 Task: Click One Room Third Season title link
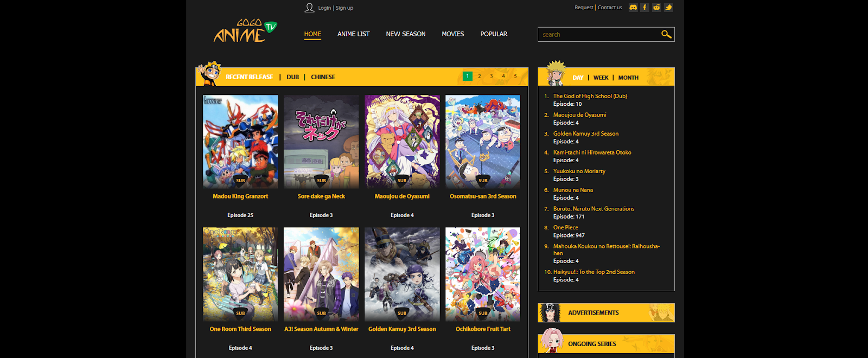click(x=240, y=329)
